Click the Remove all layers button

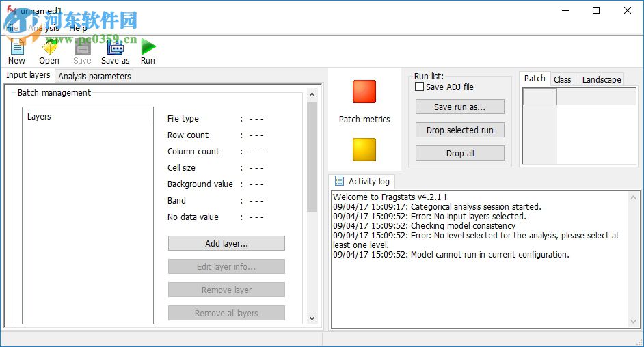click(226, 313)
